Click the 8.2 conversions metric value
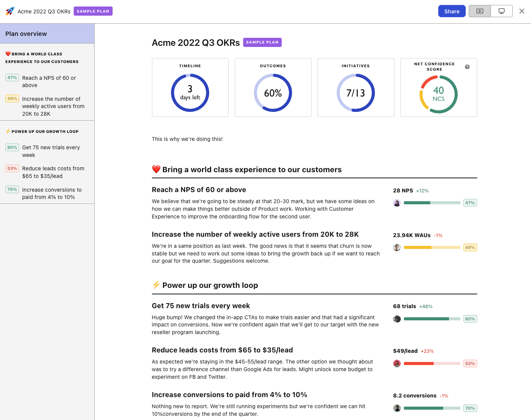 tap(415, 396)
